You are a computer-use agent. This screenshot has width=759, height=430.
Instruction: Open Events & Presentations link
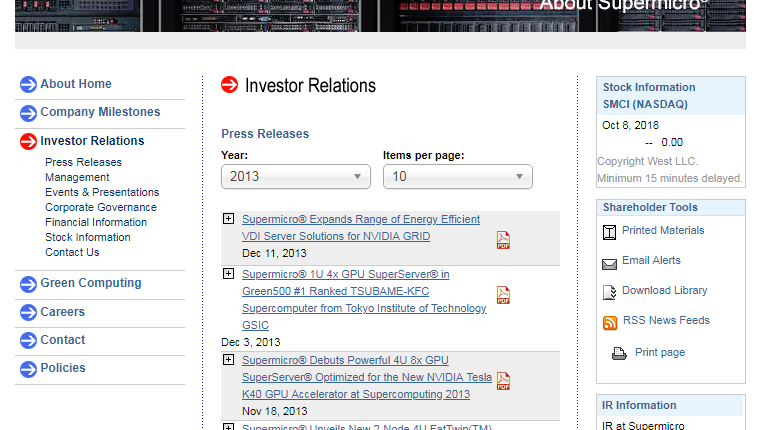102,192
